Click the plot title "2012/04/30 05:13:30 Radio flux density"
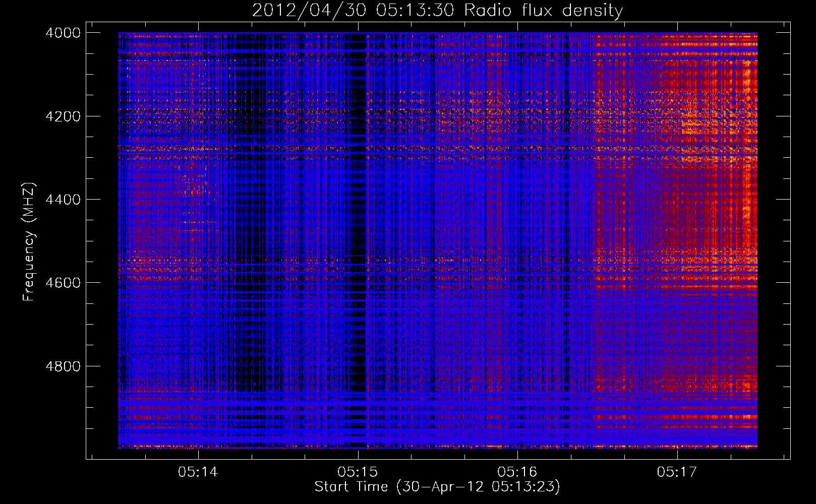This screenshot has height=504, width=816. tap(437, 11)
